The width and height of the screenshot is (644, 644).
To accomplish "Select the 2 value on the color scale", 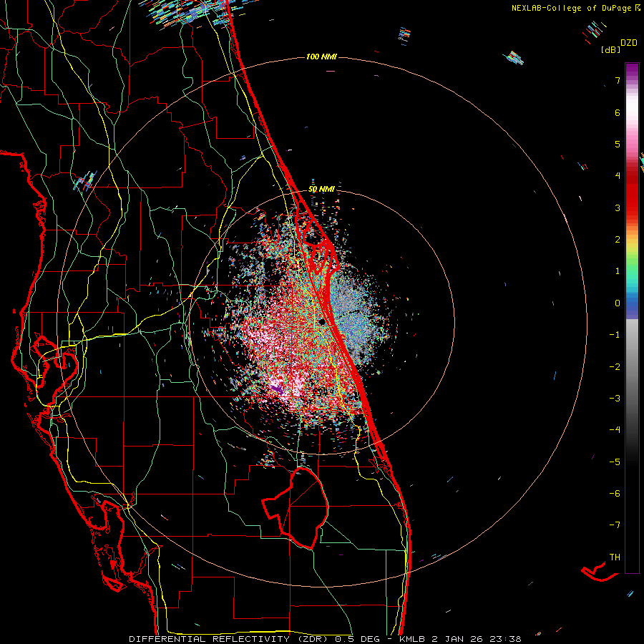I will pos(618,240).
